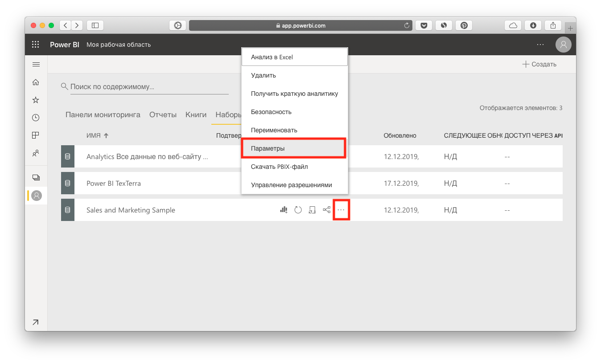Open Sales and Marketing Sample dataset
The image size is (601, 364).
tap(131, 210)
